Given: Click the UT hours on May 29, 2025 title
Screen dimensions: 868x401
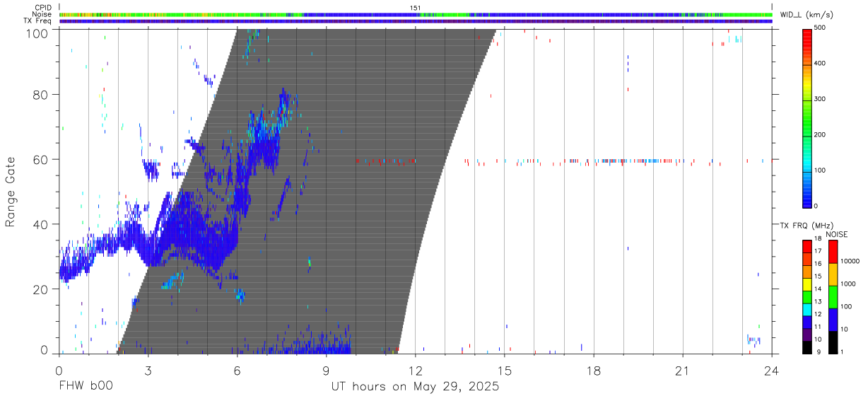Looking at the screenshot, I should click(x=416, y=387).
